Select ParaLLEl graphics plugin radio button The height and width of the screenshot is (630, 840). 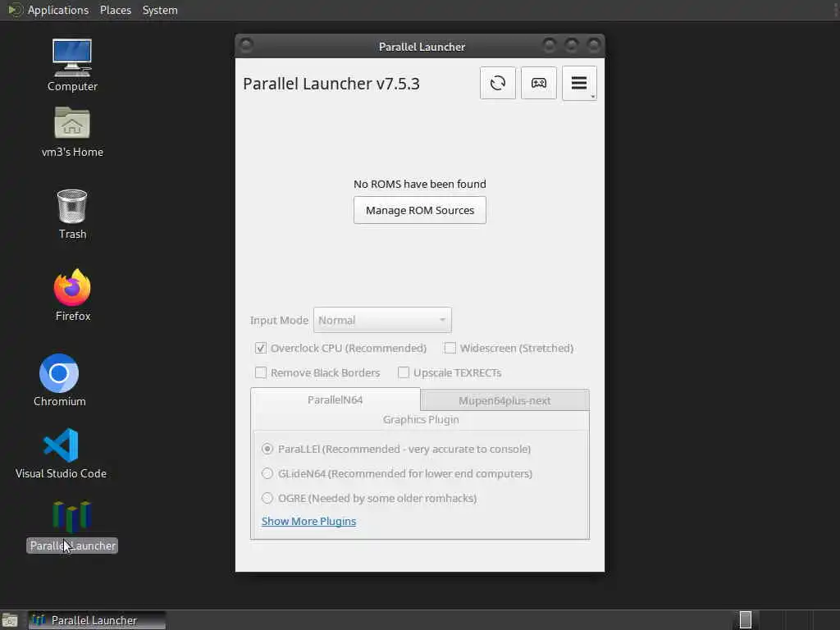[x=267, y=449]
